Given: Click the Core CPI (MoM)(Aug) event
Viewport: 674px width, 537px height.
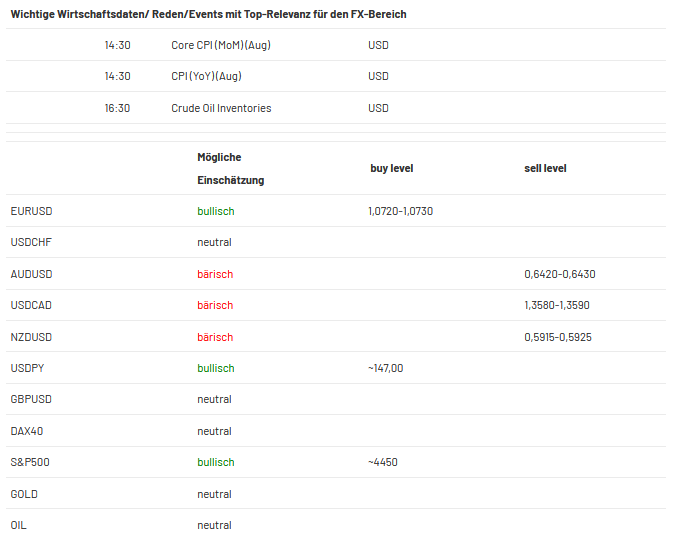Looking at the screenshot, I should tap(221, 45).
